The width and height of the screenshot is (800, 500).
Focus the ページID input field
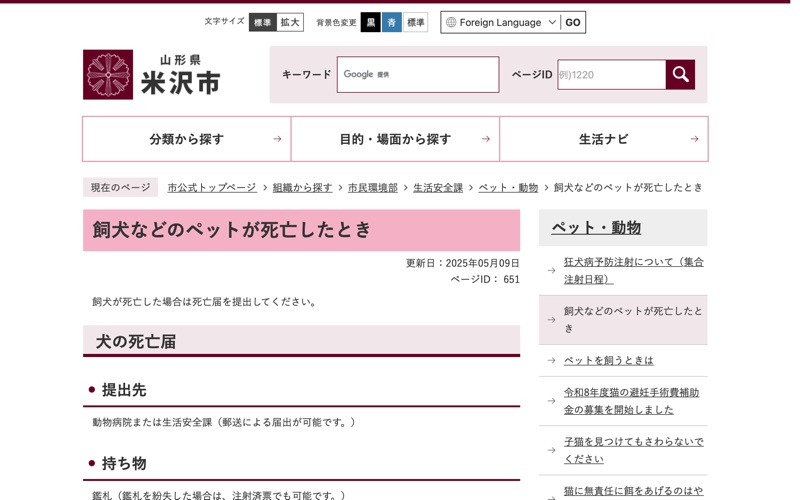pyautogui.click(x=612, y=74)
